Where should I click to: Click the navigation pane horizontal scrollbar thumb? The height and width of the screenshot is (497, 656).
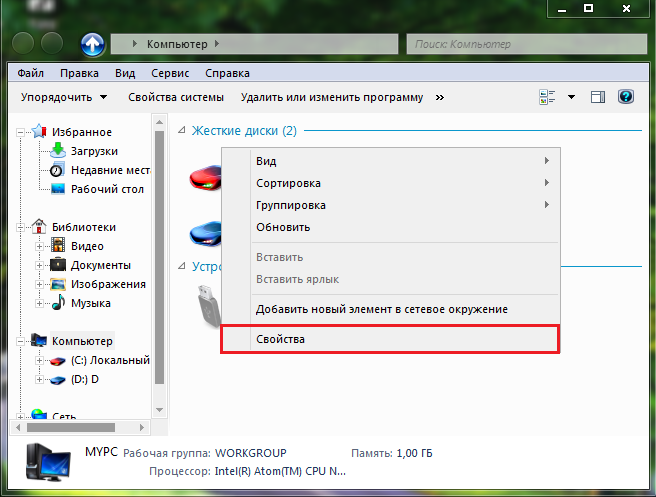click(71, 428)
